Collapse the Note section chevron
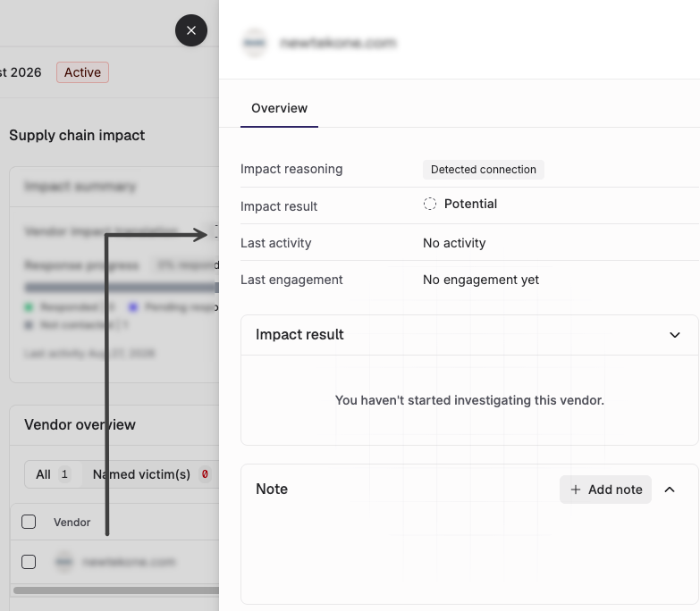Image resolution: width=700 pixels, height=611 pixels. [670, 490]
